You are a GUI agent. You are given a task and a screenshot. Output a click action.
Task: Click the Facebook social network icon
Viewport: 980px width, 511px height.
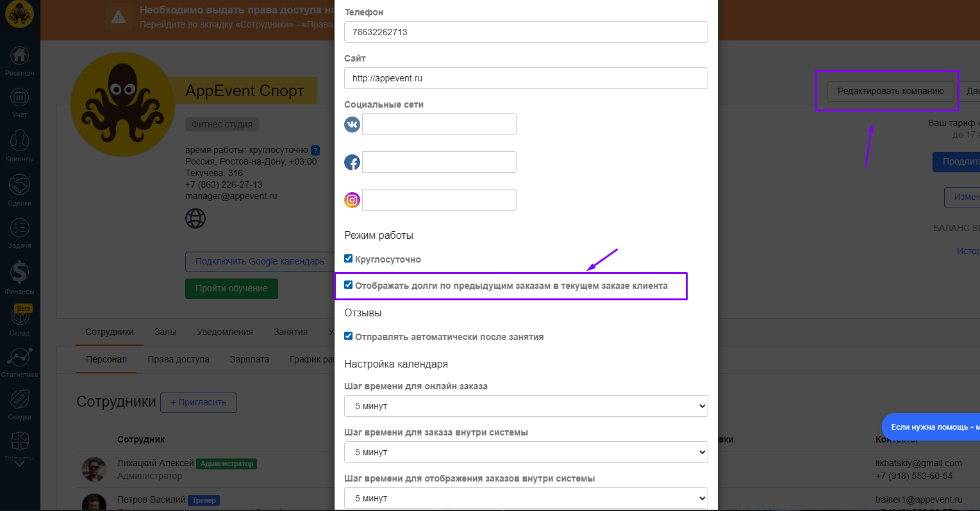(353, 162)
